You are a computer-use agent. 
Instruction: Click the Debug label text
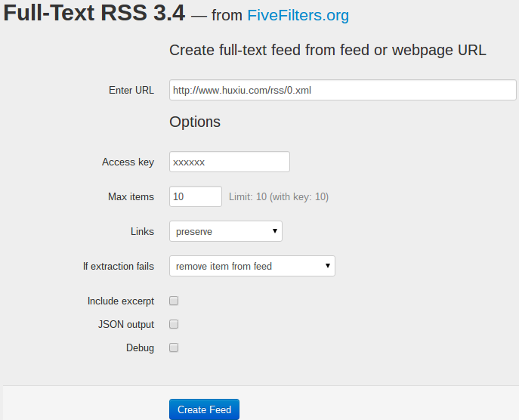140,347
